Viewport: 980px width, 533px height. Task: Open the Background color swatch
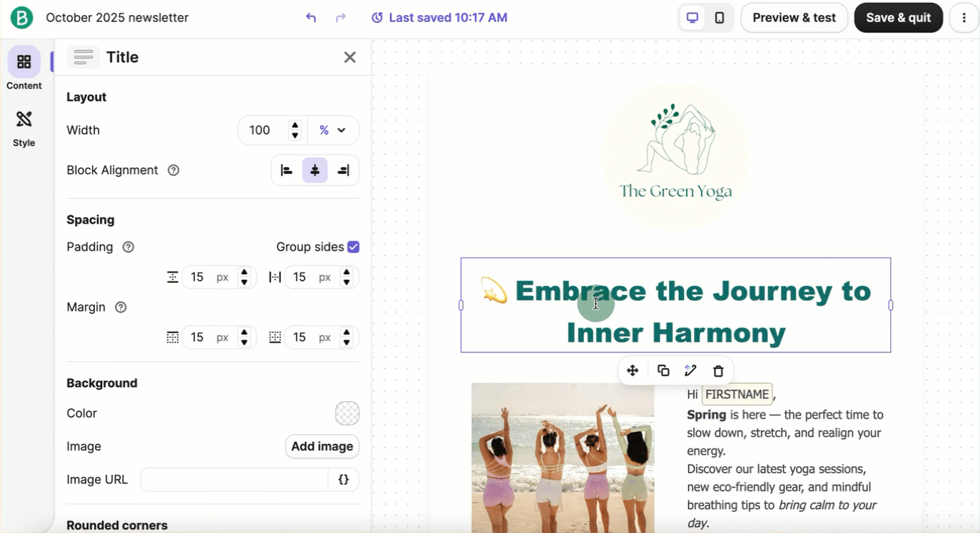tap(346, 413)
